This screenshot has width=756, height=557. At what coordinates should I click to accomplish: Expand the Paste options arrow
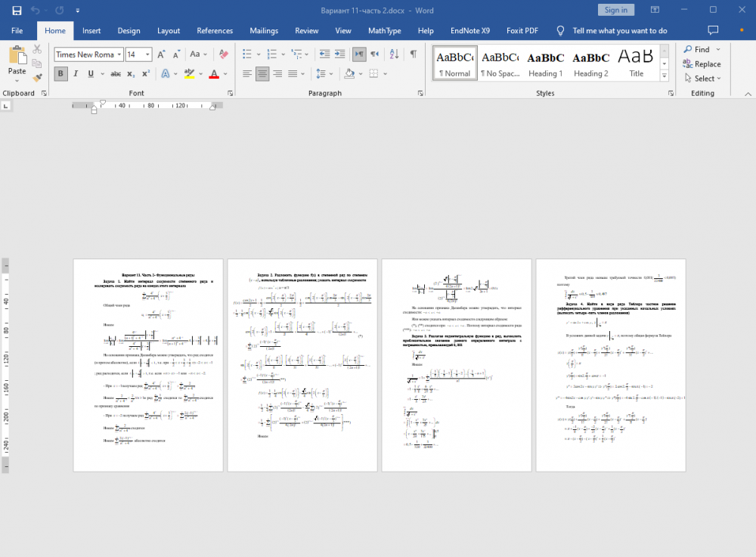coord(17,81)
